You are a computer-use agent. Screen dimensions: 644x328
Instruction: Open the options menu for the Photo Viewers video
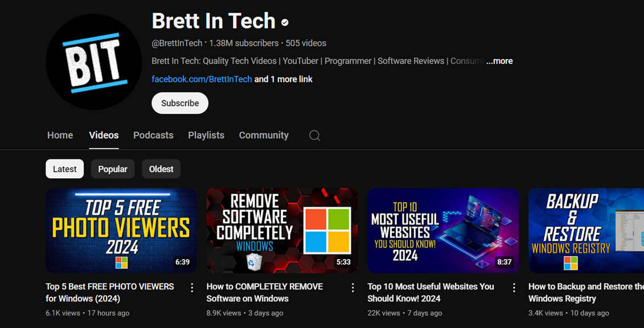[192, 288]
